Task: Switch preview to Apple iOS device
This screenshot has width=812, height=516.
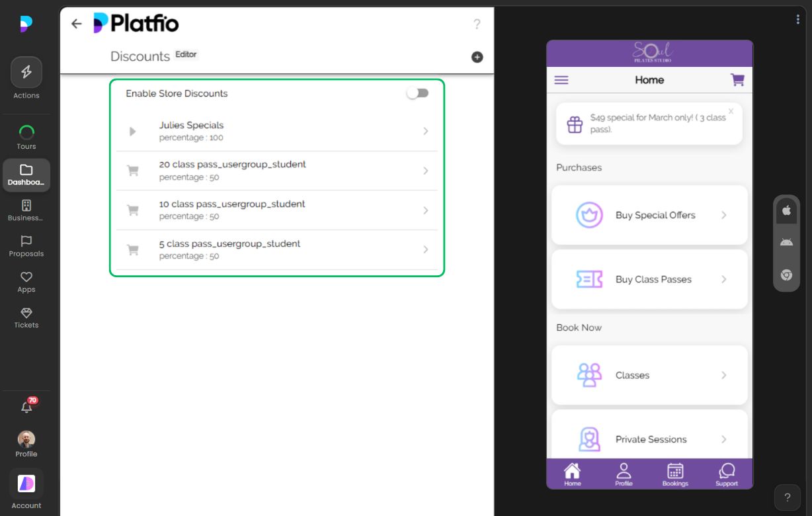Action: tap(786, 210)
